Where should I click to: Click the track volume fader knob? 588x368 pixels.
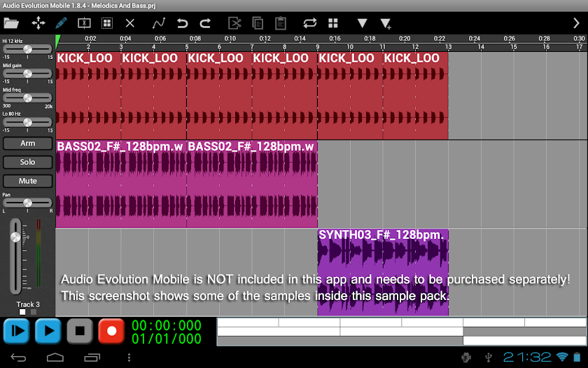tap(15, 237)
